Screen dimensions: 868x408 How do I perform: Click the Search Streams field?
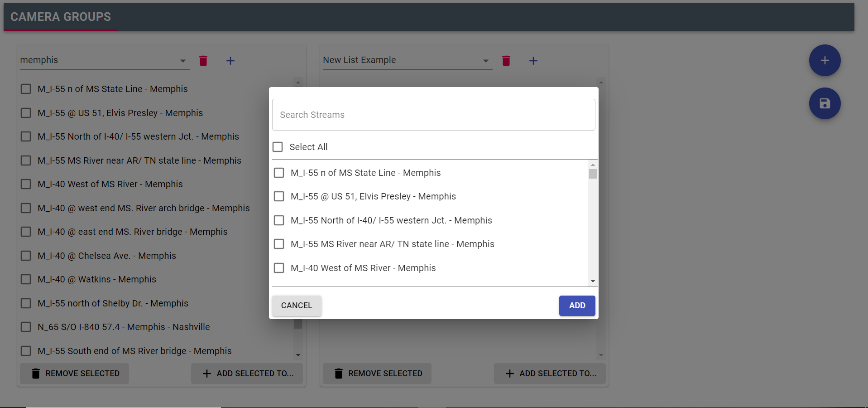click(x=434, y=115)
